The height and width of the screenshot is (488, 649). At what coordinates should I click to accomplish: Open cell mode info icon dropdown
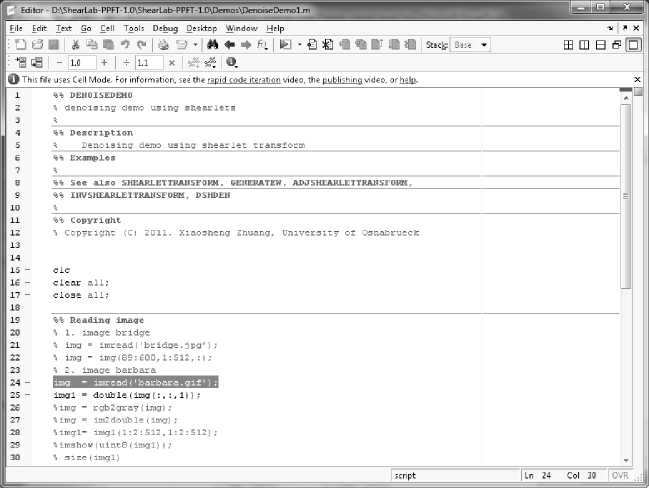(x=231, y=63)
